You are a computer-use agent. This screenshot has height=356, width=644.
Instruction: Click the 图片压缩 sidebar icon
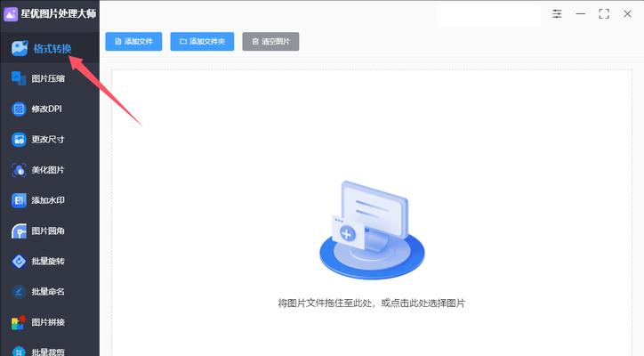(x=19, y=78)
